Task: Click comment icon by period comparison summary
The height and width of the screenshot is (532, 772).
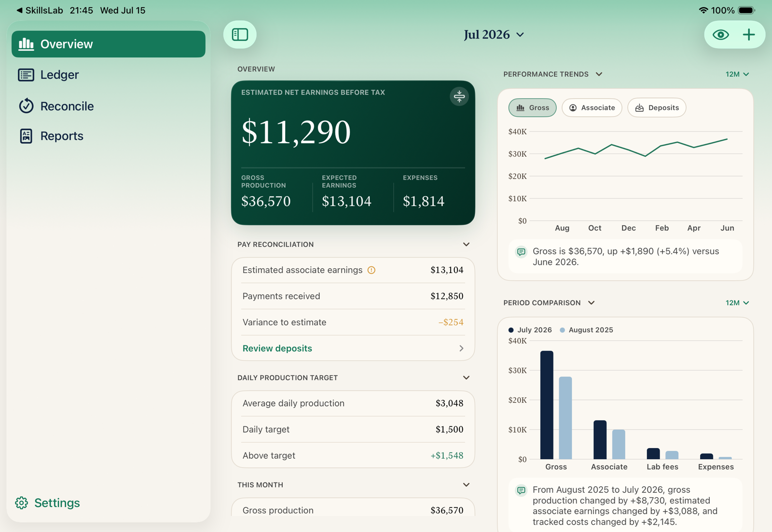Action: tap(521, 491)
